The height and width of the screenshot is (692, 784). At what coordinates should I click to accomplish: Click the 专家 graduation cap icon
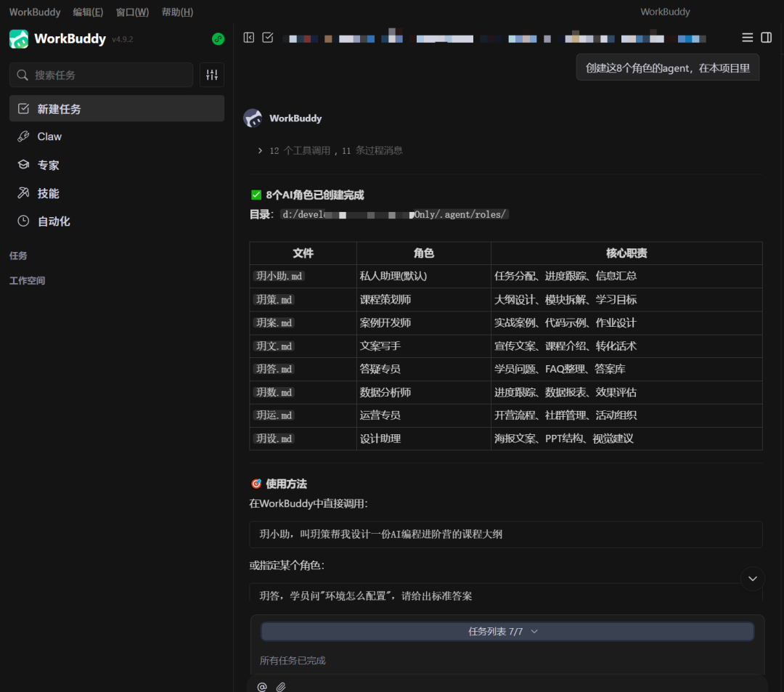tap(23, 165)
